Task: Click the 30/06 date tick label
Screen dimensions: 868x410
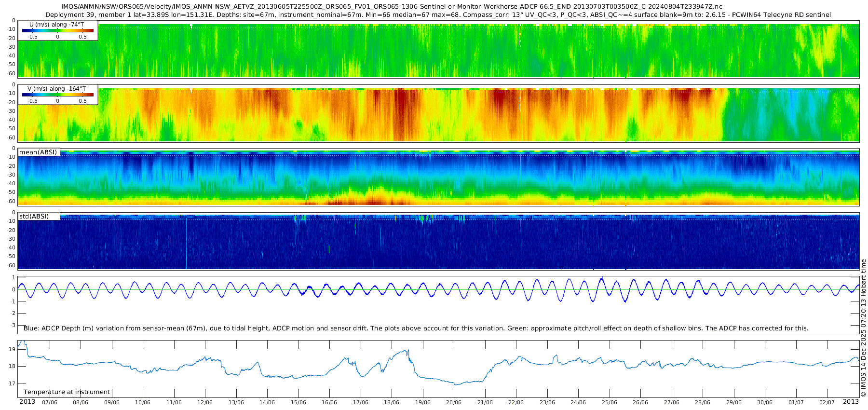Action: tap(764, 402)
